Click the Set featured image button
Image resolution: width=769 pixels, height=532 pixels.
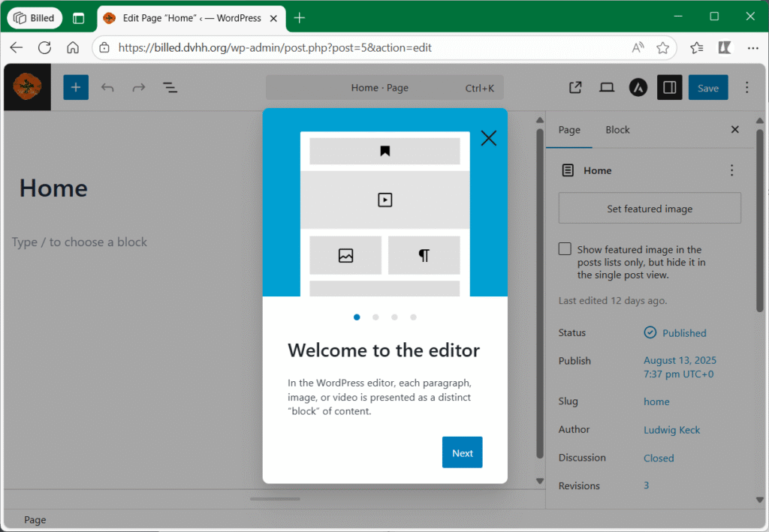650,209
